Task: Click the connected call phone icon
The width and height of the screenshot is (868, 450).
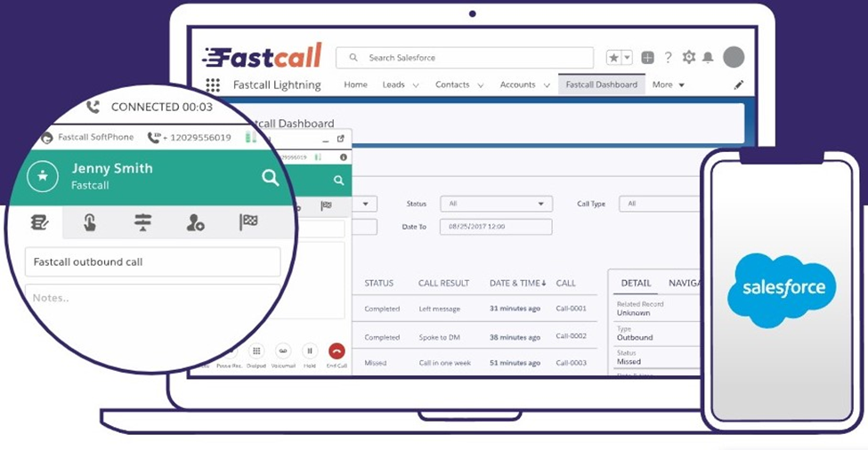Action: 93,107
